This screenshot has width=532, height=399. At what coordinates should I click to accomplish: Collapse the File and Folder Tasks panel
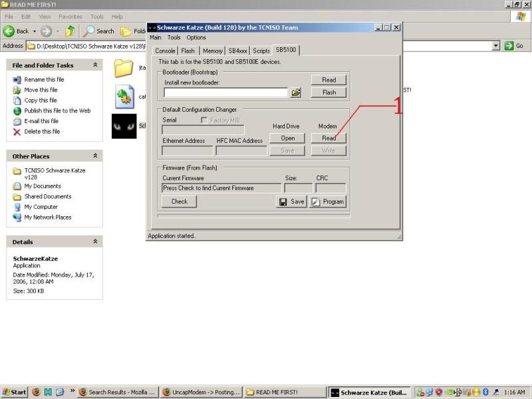95,65
